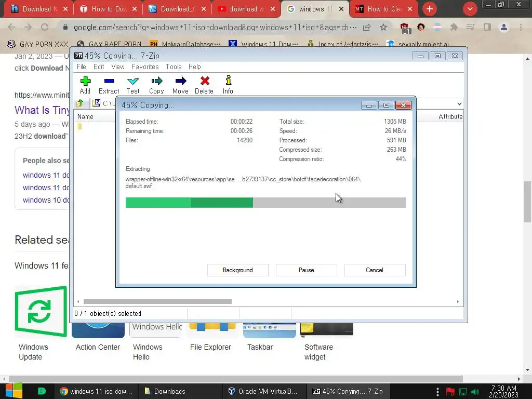Open Tools menu in 7-Zip
This screenshot has width=532, height=399.
[174, 67]
